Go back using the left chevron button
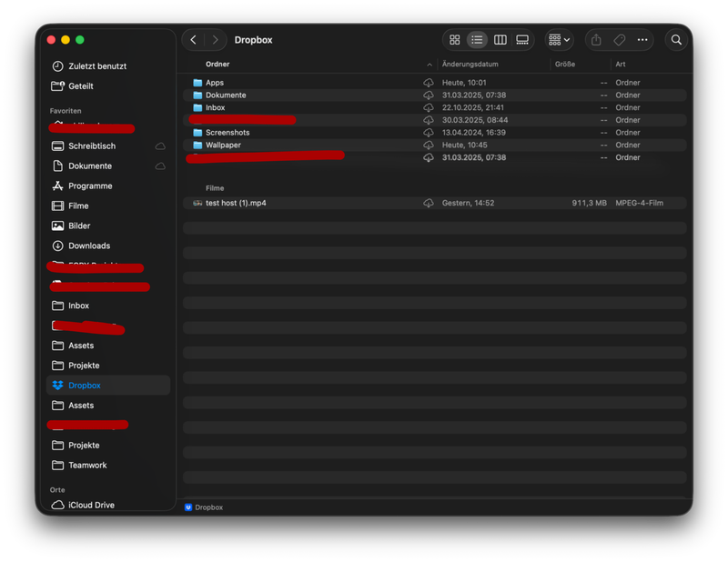Image resolution: width=728 pixels, height=562 pixels. coord(193,40)
